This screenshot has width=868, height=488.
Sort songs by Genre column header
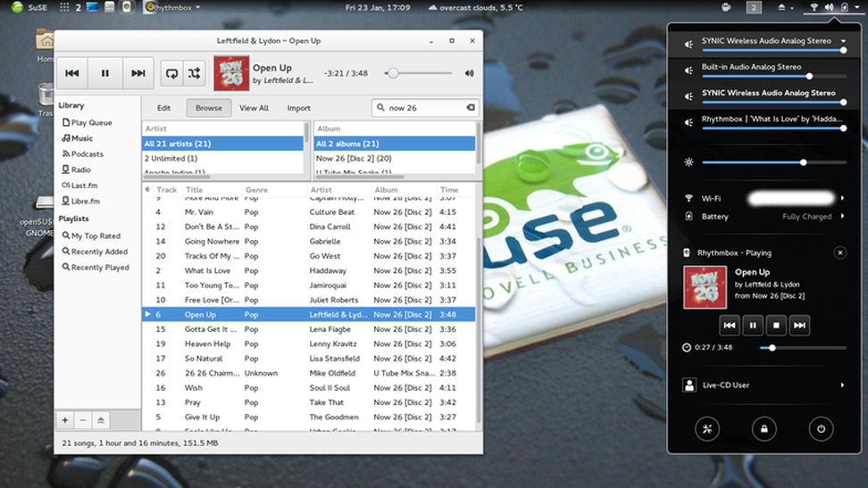(274, 189)
